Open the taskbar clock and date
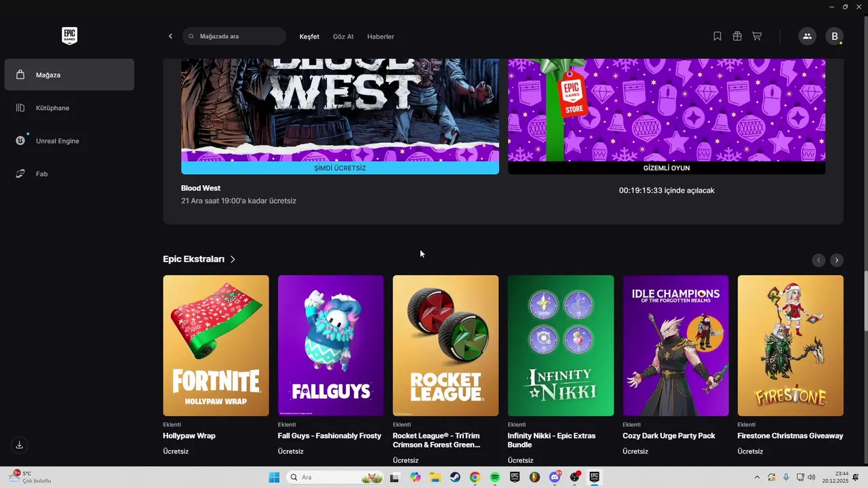Screen dimensions: 868x488 point(835,477)
